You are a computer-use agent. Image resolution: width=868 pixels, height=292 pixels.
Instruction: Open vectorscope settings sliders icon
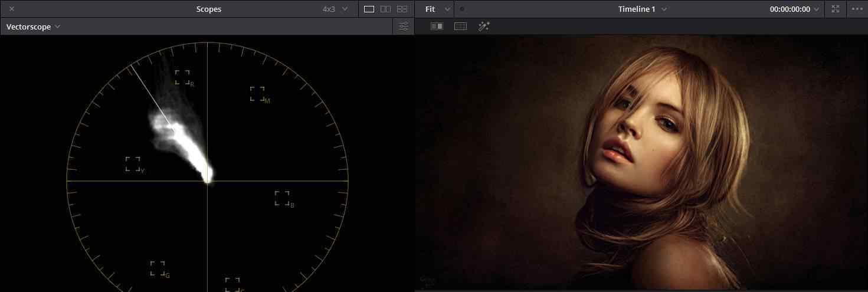[x=404, y=27]
